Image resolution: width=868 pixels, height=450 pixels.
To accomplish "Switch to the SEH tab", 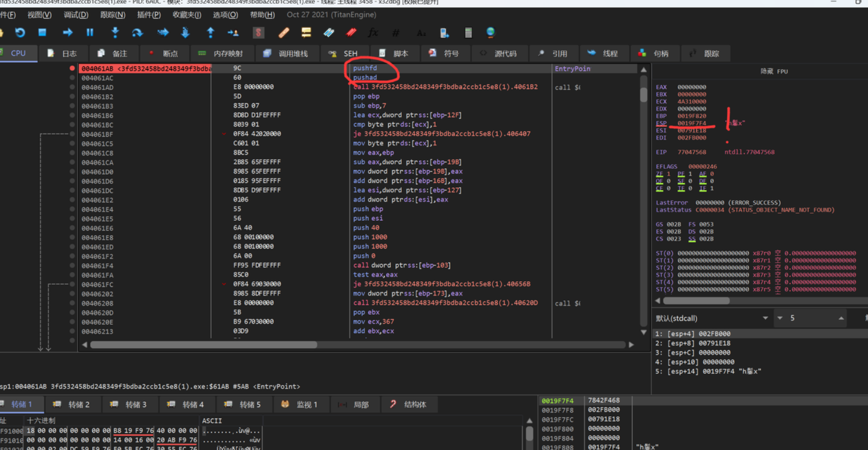I will coord(344,53).
